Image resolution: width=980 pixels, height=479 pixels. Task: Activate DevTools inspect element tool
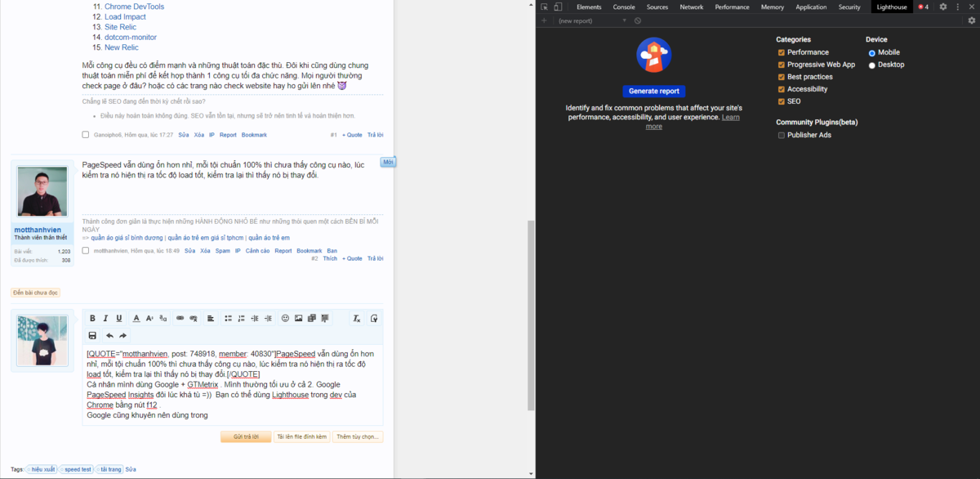[545, 7]
